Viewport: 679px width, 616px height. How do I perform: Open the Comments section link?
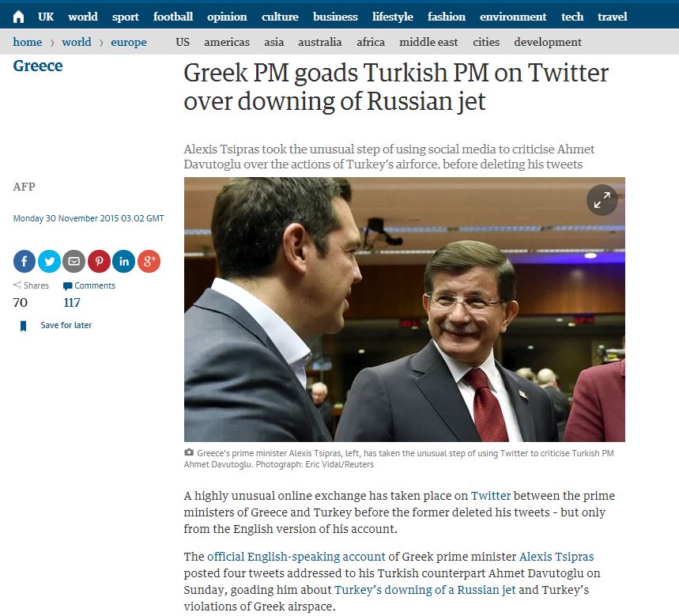(89, 286)
